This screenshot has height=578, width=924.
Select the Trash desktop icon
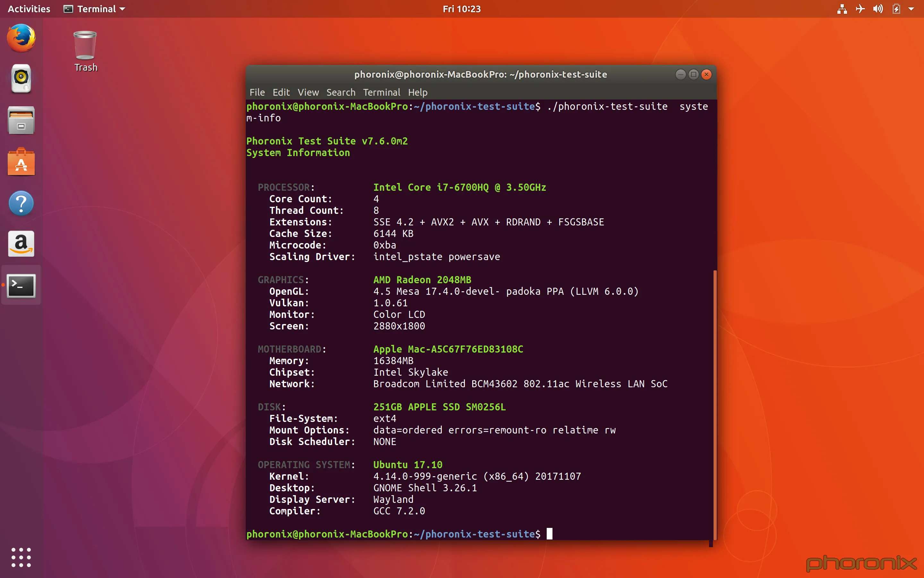click(86, 51)
